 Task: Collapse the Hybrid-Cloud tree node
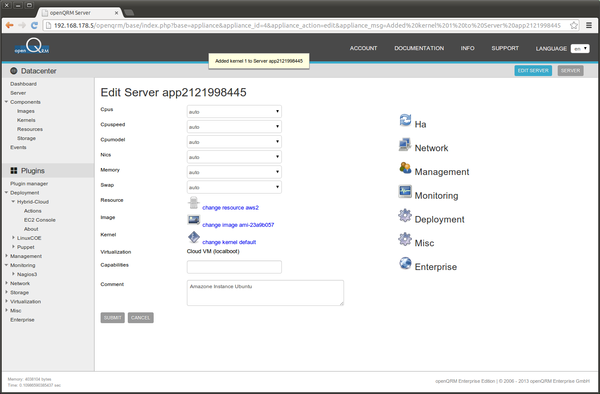[13, 201]
